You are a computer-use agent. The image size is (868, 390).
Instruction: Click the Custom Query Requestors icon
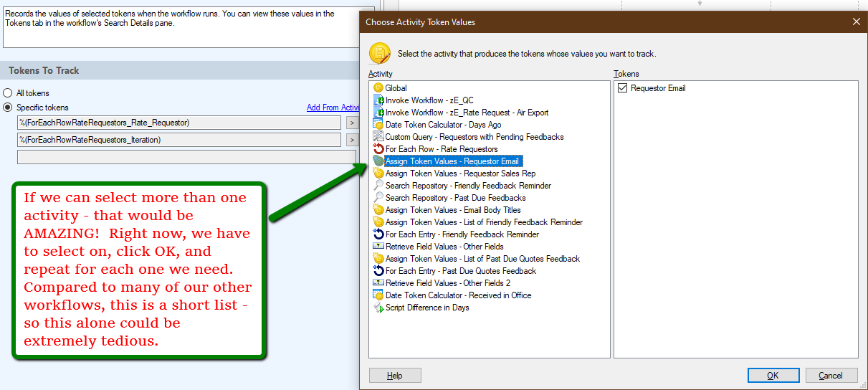[x=378, y=137]
